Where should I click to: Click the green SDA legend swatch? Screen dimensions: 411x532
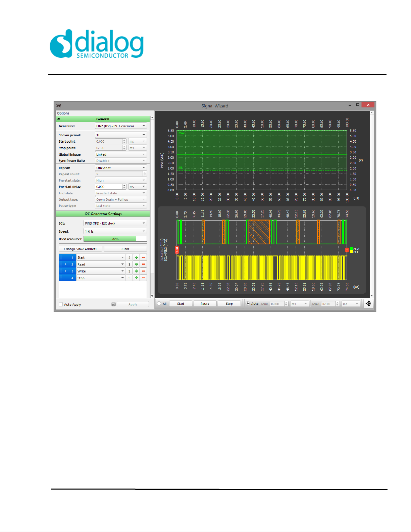coord(351,249)
